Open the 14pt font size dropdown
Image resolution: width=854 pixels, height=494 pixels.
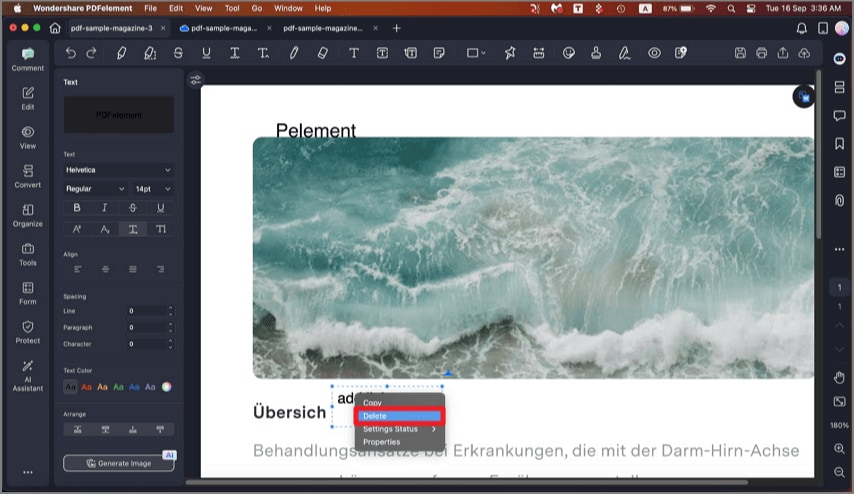click(x=153, y=188)
